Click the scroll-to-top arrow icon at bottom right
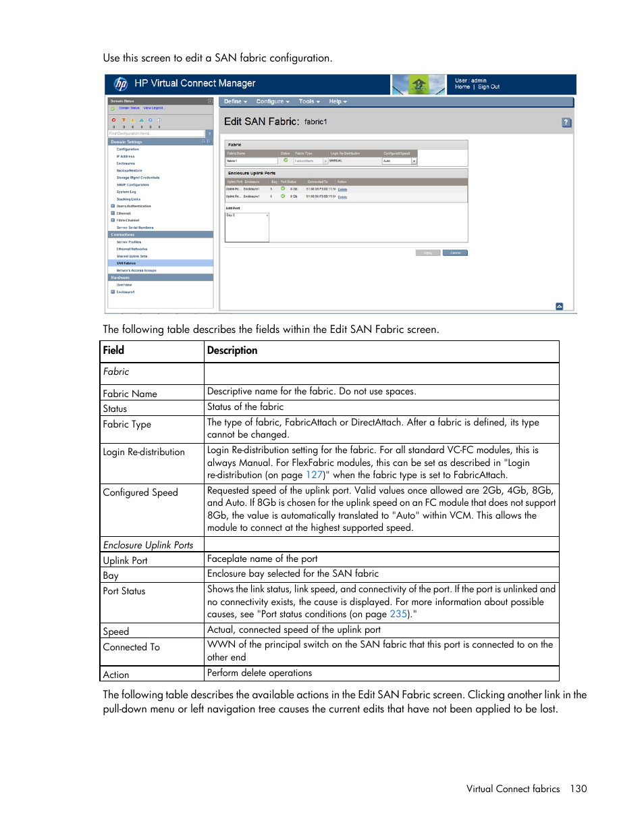The image size is (644, 834). point(559,306)
